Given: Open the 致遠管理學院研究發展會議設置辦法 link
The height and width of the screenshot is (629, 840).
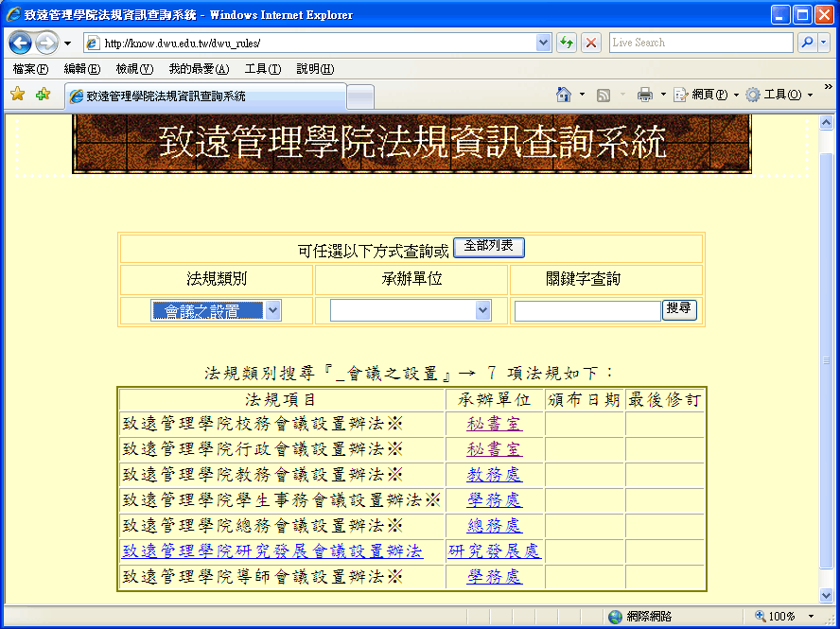Looking at the screenshot, I should 272,551.
